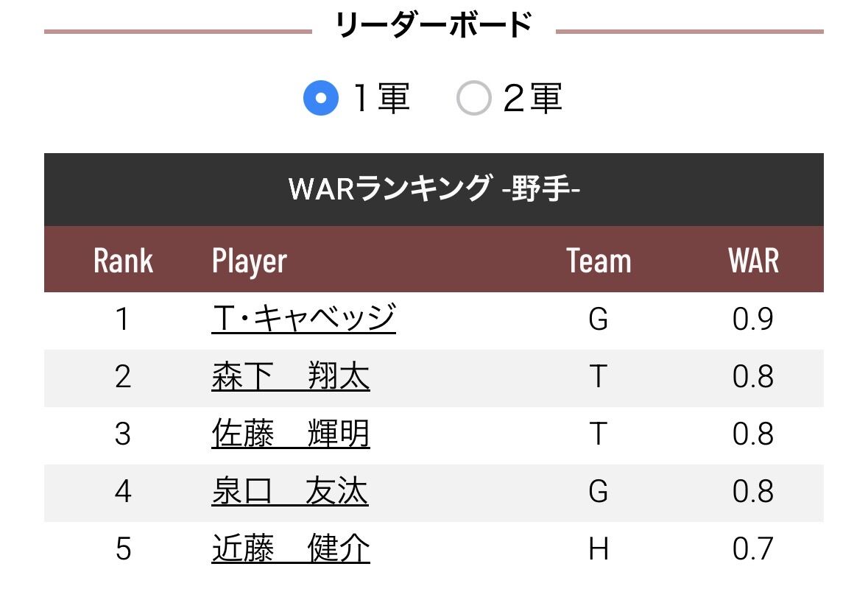868x600 pixels.
Task: Click the 0.7 WAR value
Action: click(753, 549)
